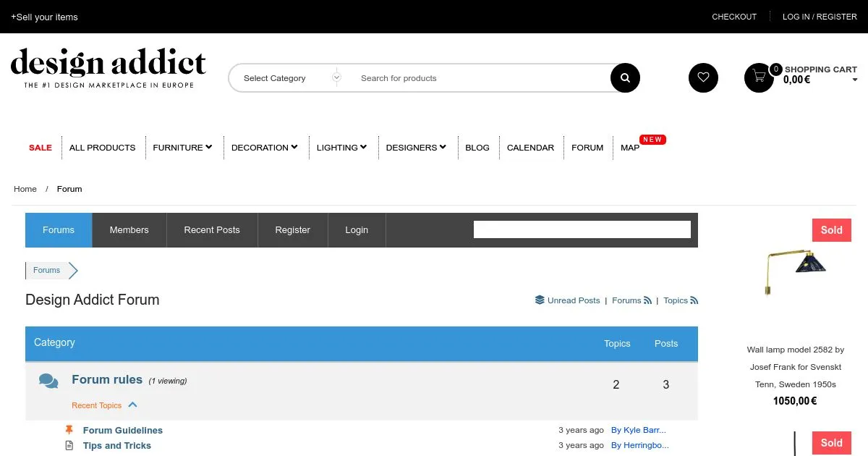Click the 1050,00€ price text
868x456 pixels.
795,401
